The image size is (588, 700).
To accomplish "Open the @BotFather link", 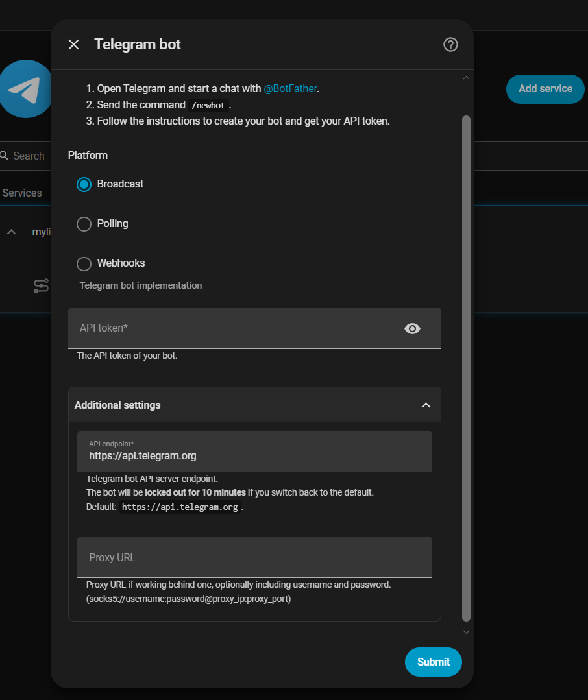I will click(x=290, y=88).
